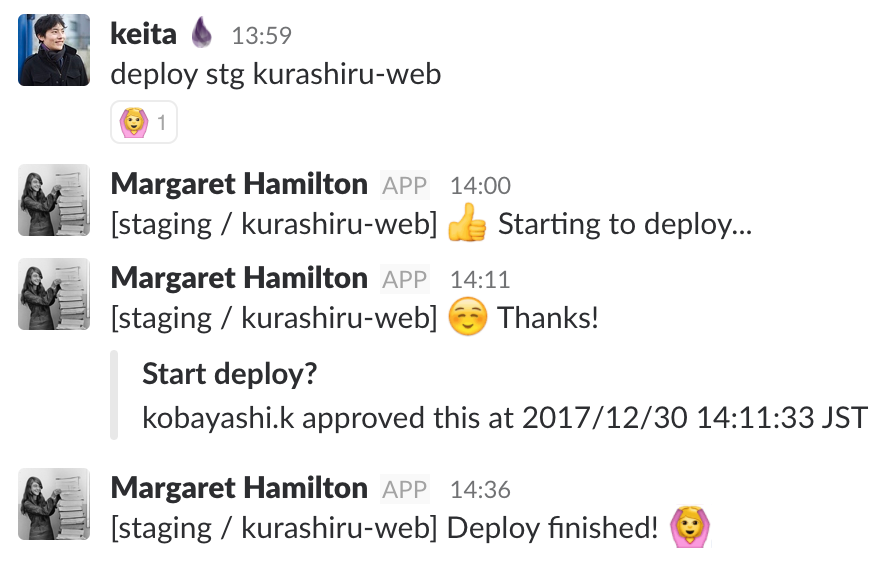
Task: Open the 14:36 timestamp link
Action: click(x=480, y=490)
